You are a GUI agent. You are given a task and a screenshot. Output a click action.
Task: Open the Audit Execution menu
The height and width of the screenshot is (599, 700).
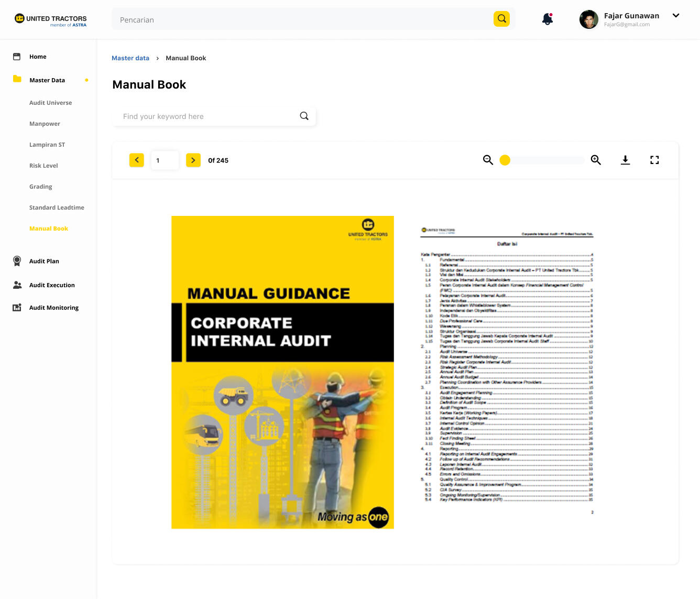point(52,285)
